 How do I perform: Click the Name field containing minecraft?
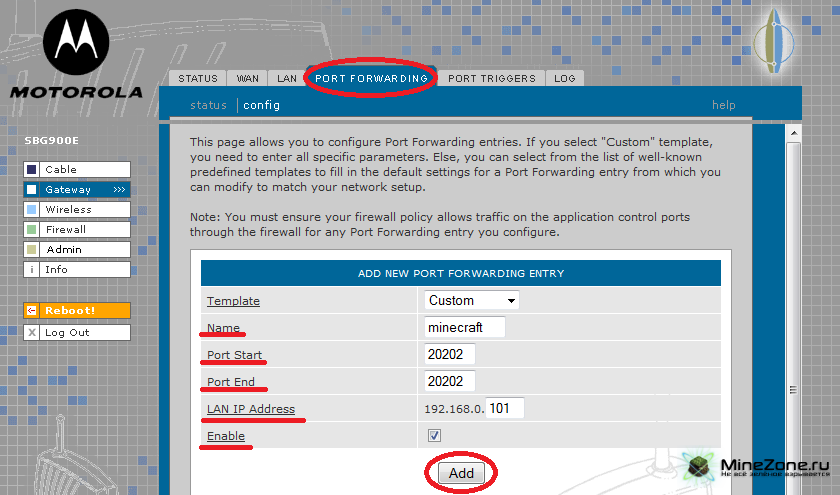click(465, 327)
